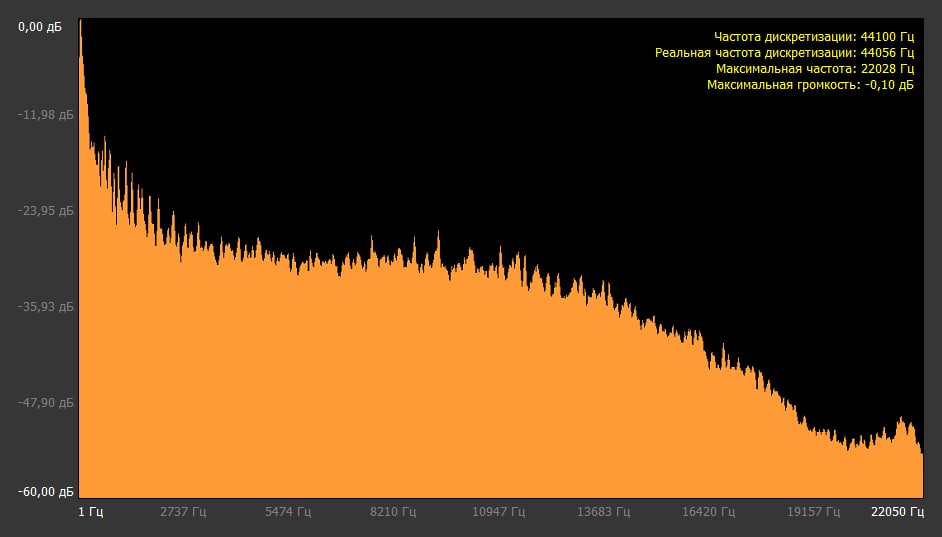Screen dimensions: 942x537
Task: Click the -35,93 дБ axis label
Action: coord(46,307)
